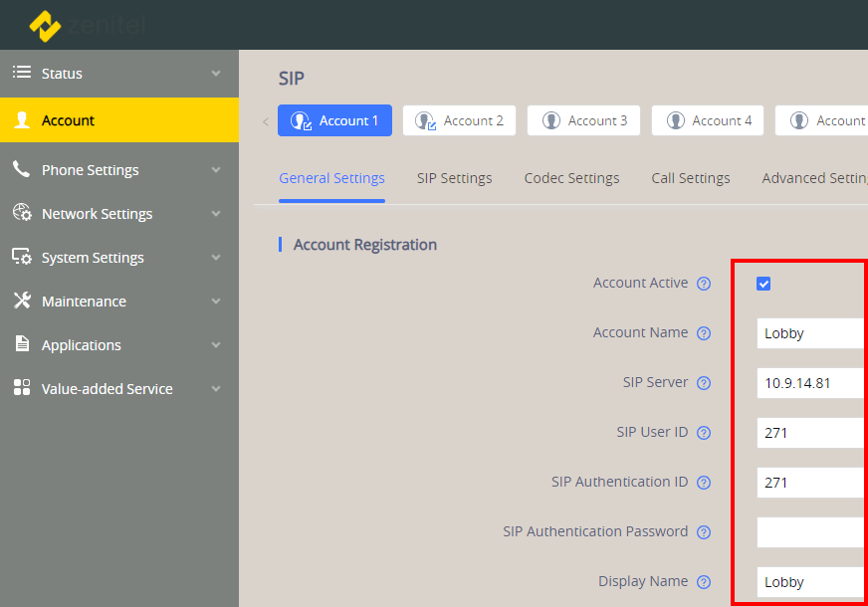Uncheck the Account Active checkbox
The image size is (868, 607).
[x=763, y=284]
